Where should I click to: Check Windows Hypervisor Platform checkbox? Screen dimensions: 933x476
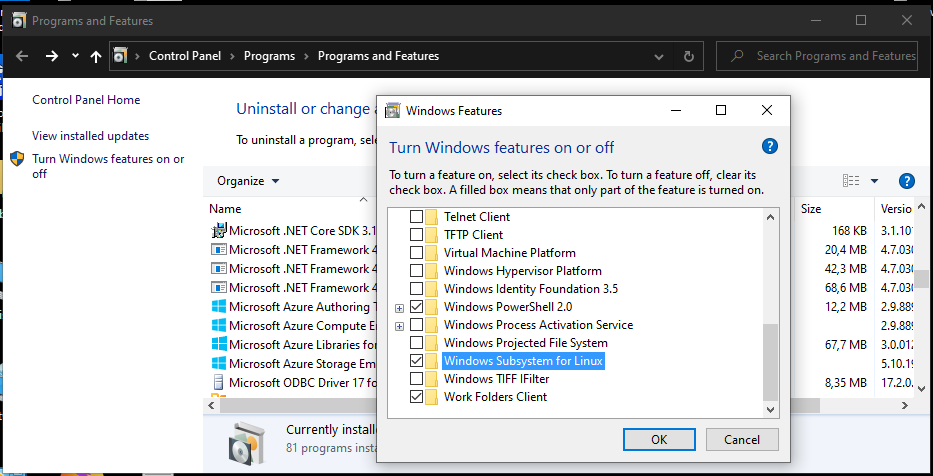(417, 271)
